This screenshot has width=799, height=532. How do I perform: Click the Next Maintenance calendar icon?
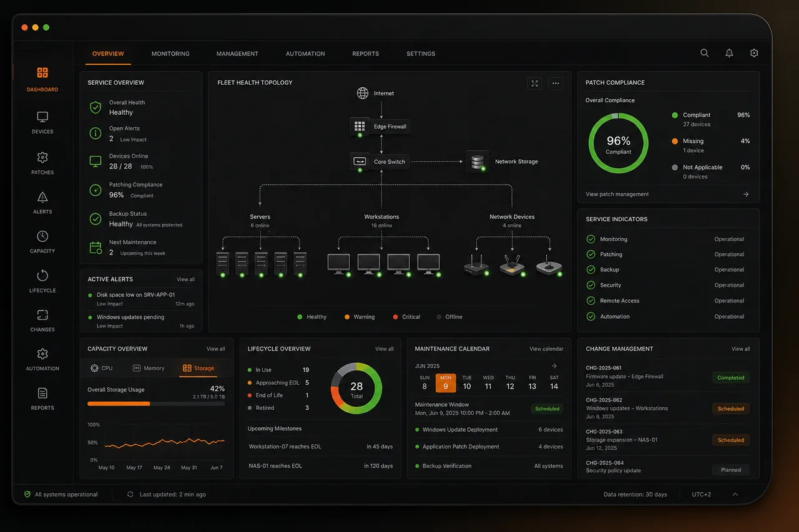[x=96, y=247]
